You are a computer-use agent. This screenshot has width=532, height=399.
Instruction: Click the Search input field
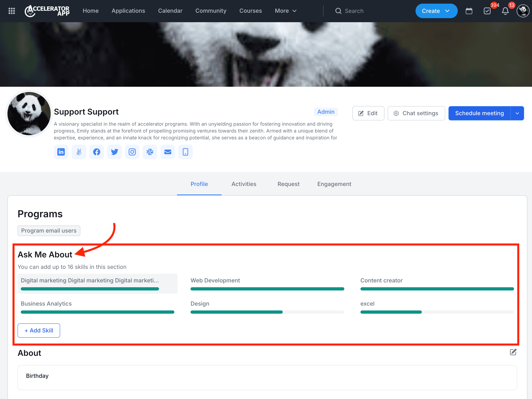click(354, 11)
